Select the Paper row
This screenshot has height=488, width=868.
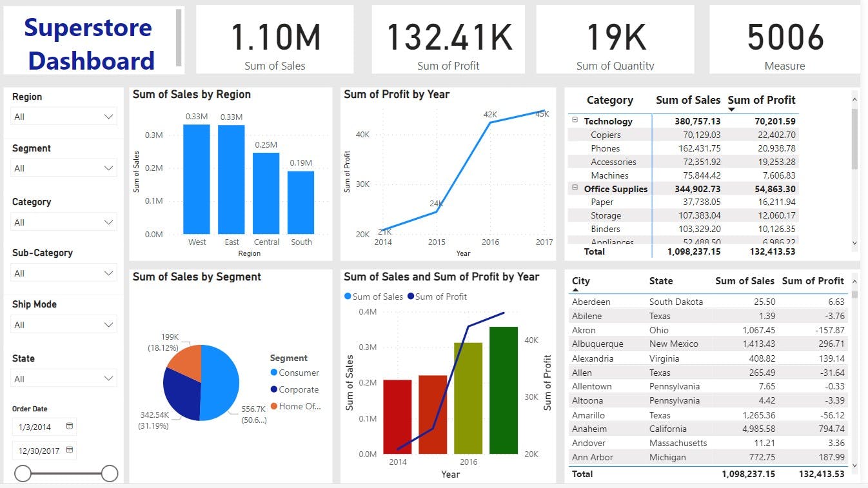pyautogui.click(x=683, y=202)
